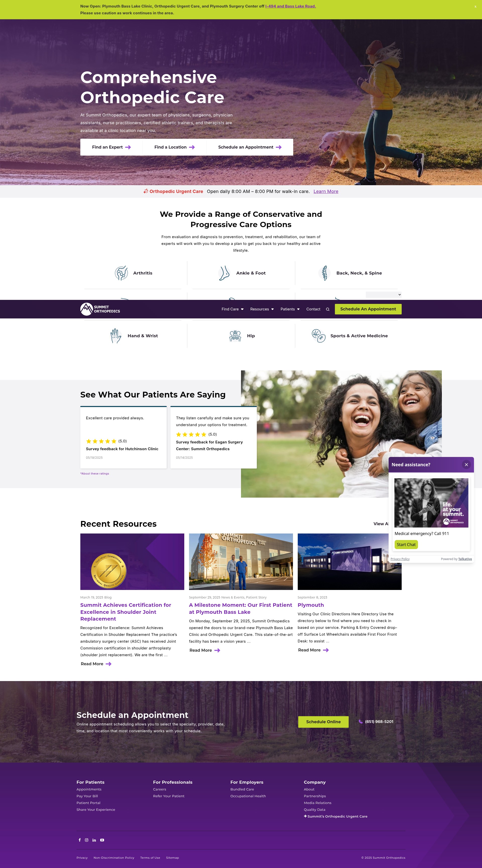The image size is (482, 868).
Task: Click the Back, Neck, & Spine icon
Action: pos(324,273)
